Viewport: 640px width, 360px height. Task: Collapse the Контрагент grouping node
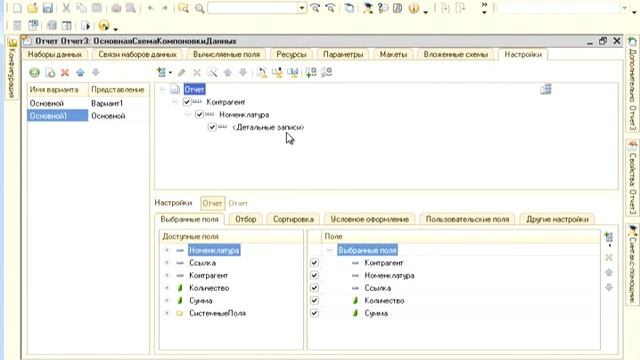click(175, 102)
